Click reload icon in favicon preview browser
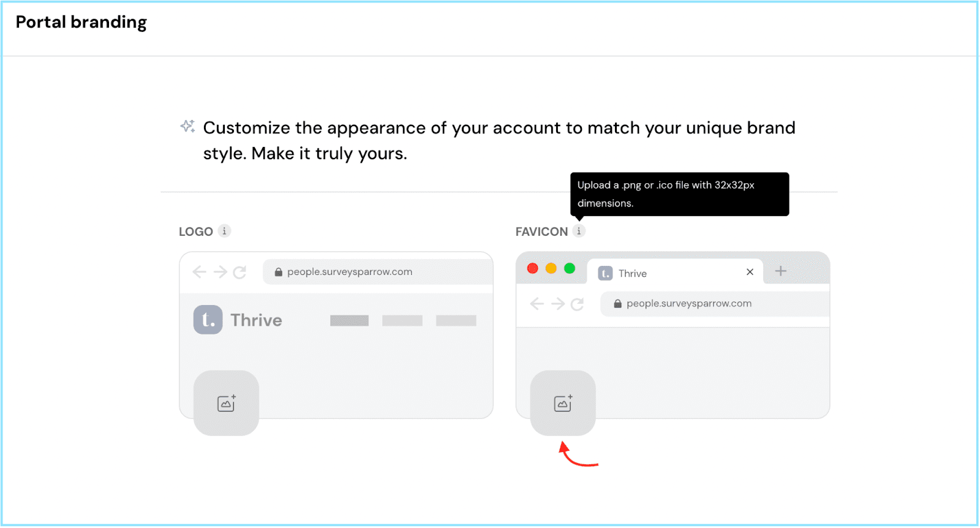The width and height of the screenshot is (980, 528). [577, 304]
